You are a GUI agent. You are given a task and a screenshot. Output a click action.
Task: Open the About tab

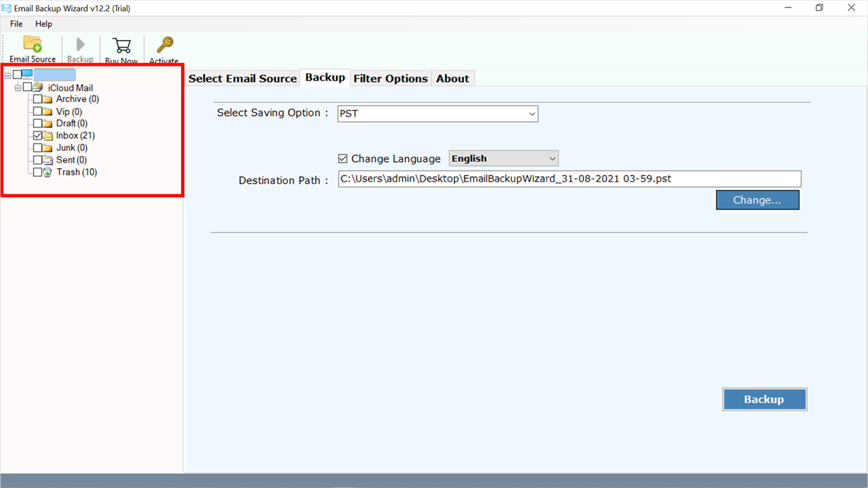[x=453, y=78]
